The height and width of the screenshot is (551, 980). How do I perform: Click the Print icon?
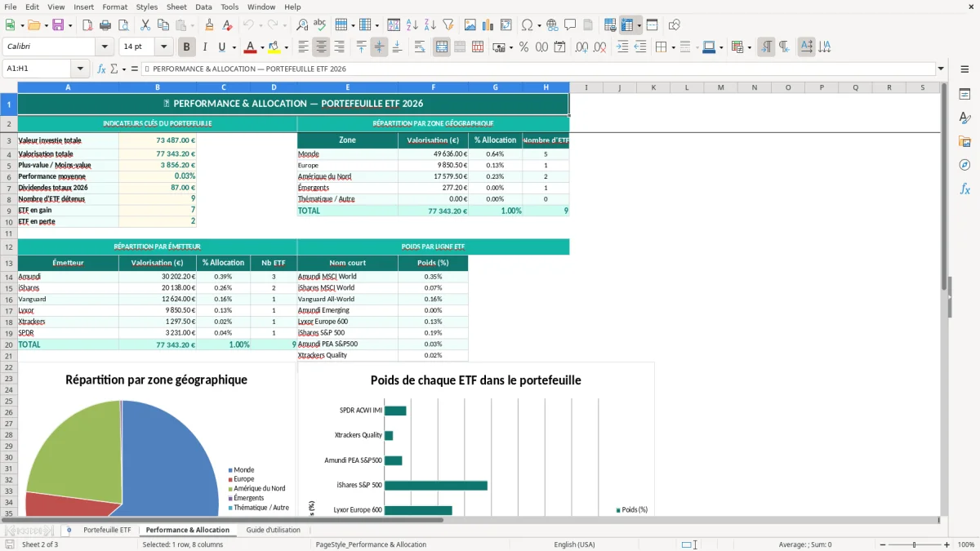click(105, 25)
